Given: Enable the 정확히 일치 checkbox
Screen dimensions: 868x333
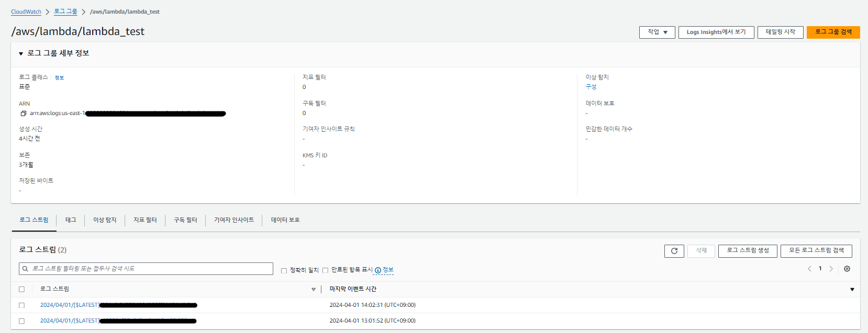Looking at the screenshot, I should (284, 271).
